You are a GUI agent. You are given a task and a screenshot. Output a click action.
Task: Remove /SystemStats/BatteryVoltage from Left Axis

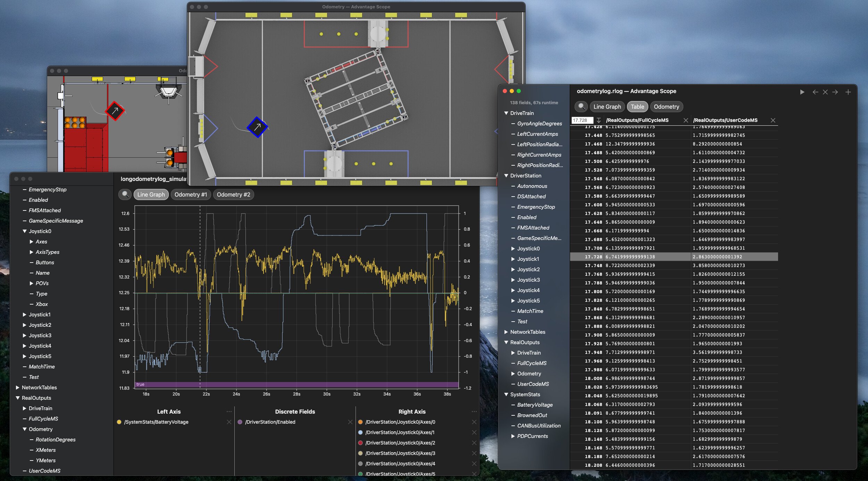(229, 422)
